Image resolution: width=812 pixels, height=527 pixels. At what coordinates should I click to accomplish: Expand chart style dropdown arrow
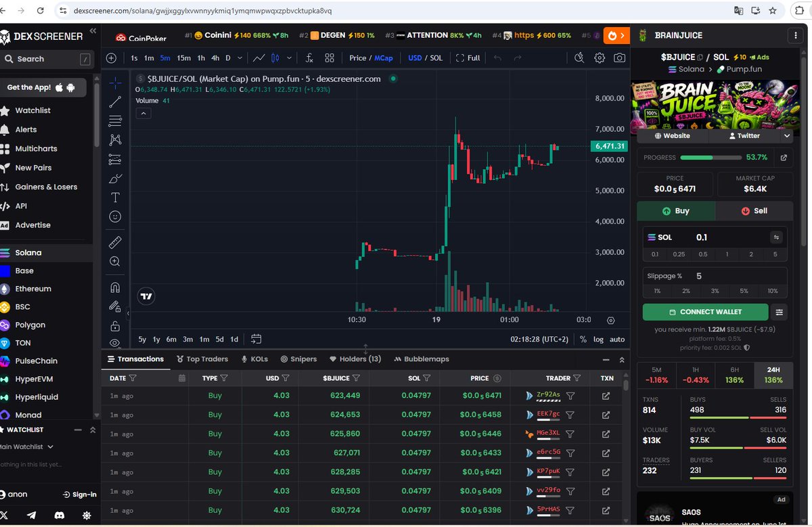pyautogui.click(x=290, y=58)
